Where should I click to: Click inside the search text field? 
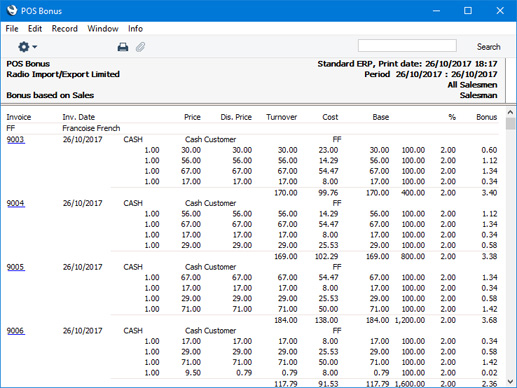pos(407,46)
